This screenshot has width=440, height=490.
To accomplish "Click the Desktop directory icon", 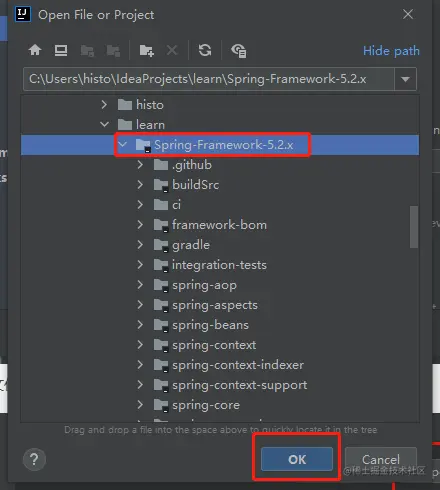I will click(61, 50).
